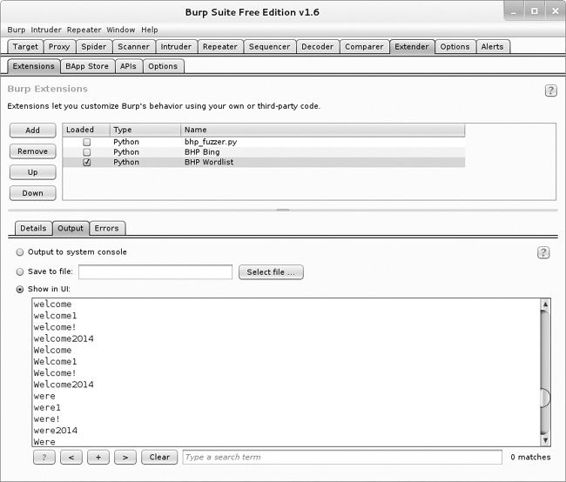Screen dimensions: 566x482
Task: Move extension Up button
Action: click(x=32, y=172)
